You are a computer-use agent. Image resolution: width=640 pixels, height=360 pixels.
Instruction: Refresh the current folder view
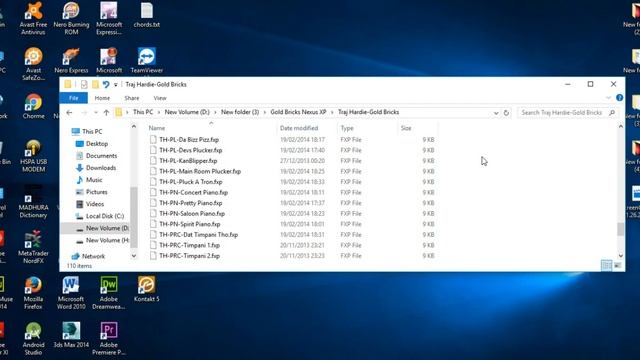(506, 113)
